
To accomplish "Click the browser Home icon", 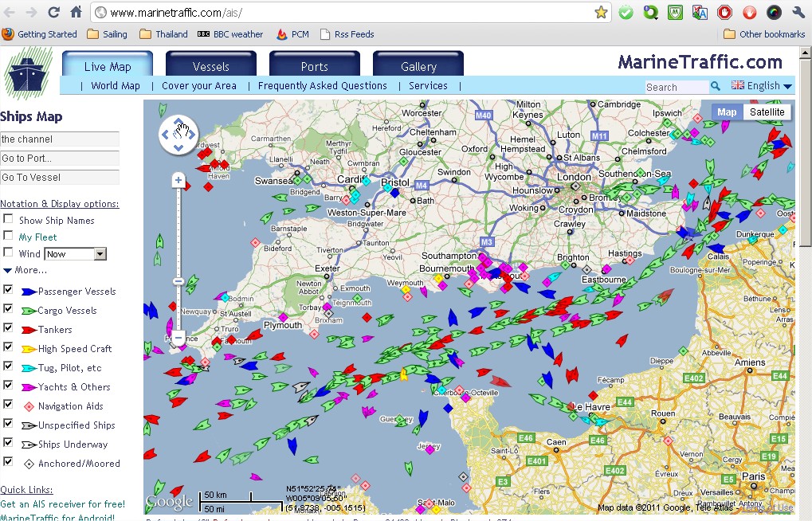I will (76, 11).
